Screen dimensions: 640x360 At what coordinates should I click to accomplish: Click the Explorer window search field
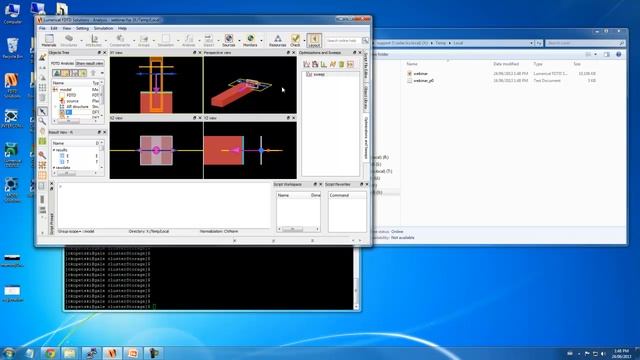[585, 43]
